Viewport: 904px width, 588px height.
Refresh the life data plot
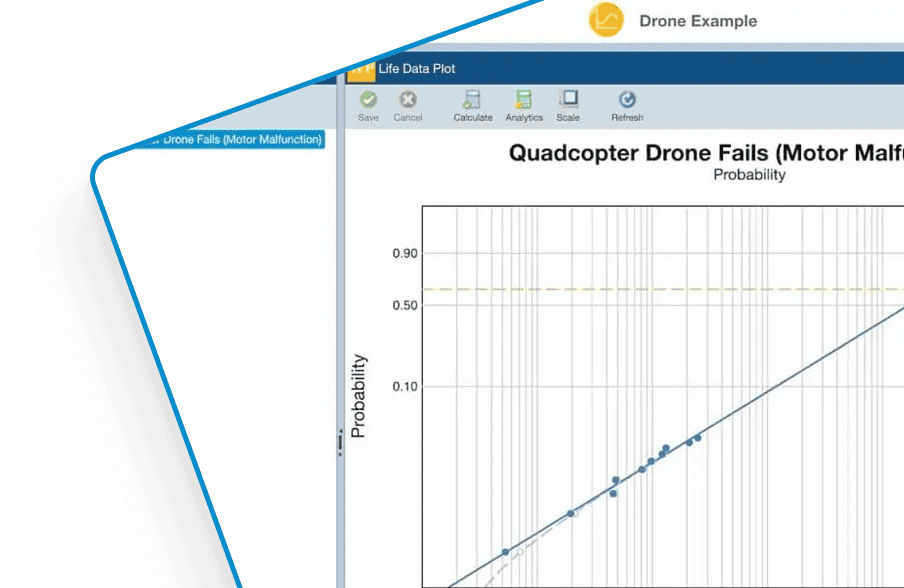pyautogui.click(x=627, y=100)
